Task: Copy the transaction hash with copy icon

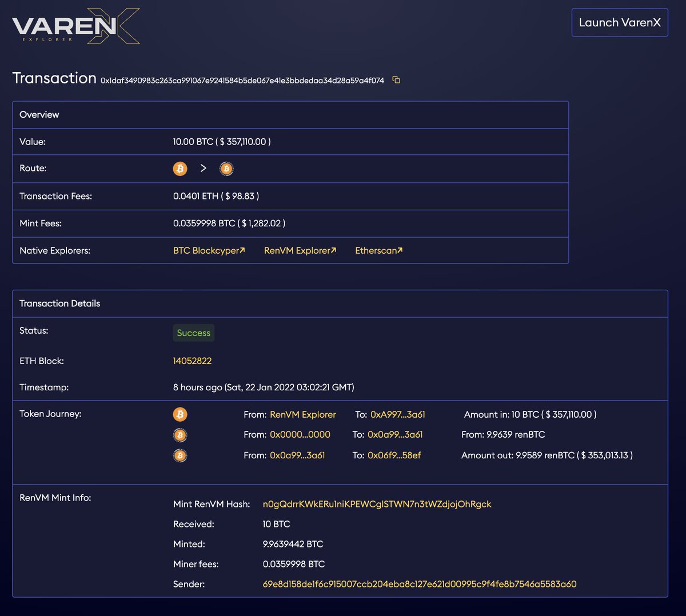Action: [x=396, y=80]
